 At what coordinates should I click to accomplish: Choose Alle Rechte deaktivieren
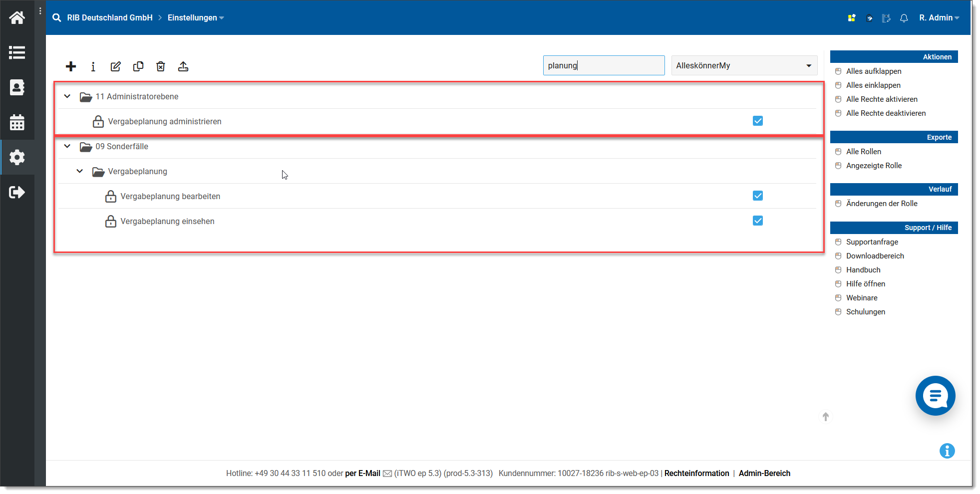(886, 113)
